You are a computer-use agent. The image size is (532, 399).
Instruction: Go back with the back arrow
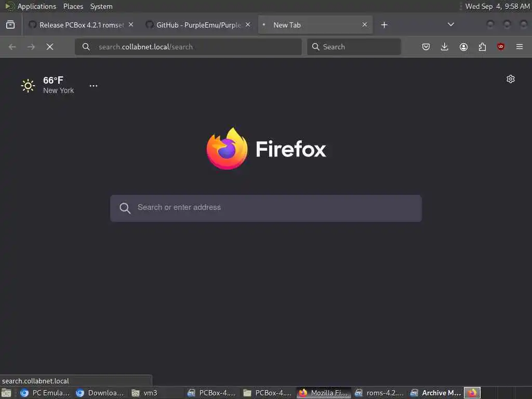coord(12,47)
